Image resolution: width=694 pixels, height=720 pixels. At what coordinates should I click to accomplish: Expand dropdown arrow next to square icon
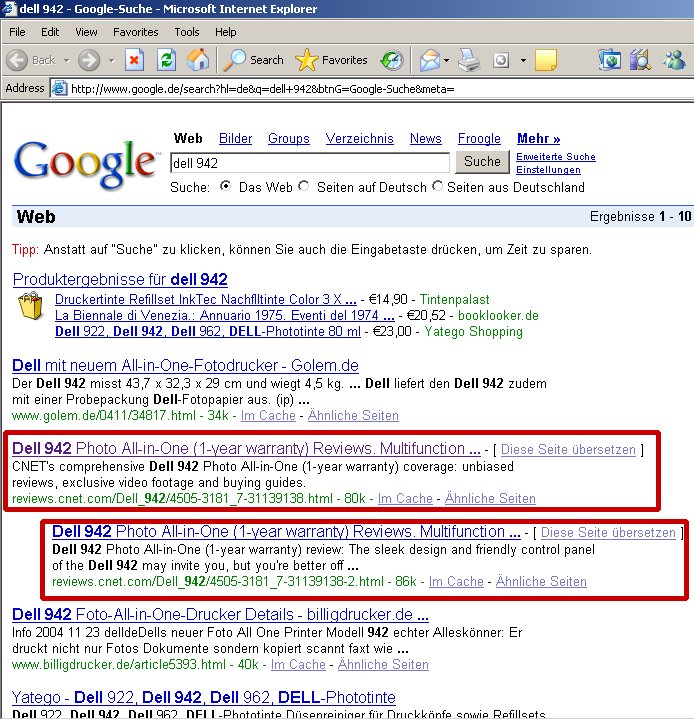tap(523, 60)
